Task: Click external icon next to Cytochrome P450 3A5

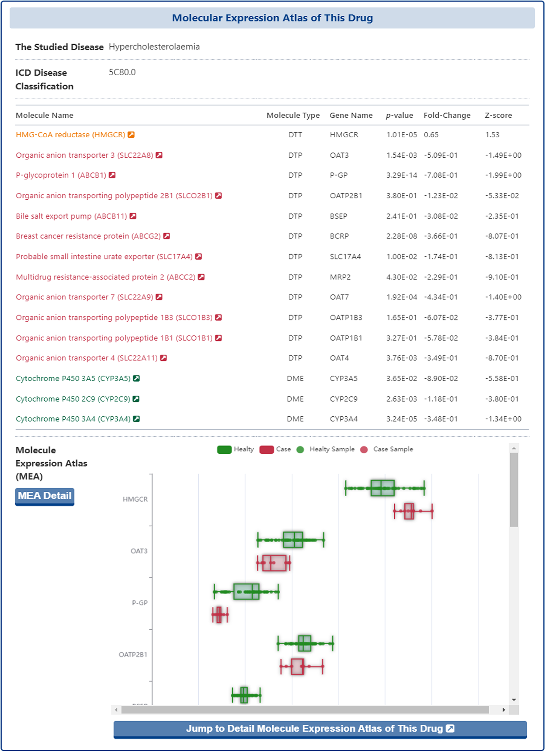Action: point(136,378)
